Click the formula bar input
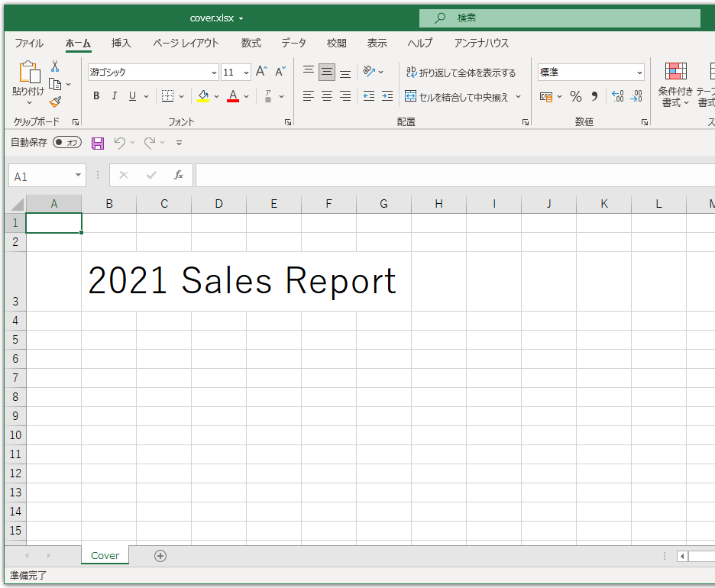Image resolution: width=715 pixels, height=588 pixels. (x=455, y=176)
